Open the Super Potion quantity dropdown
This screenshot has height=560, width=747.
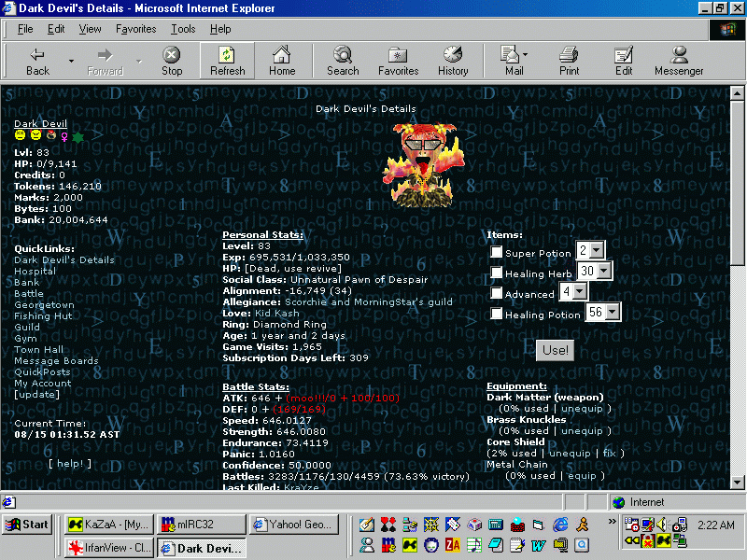(598, 251)
